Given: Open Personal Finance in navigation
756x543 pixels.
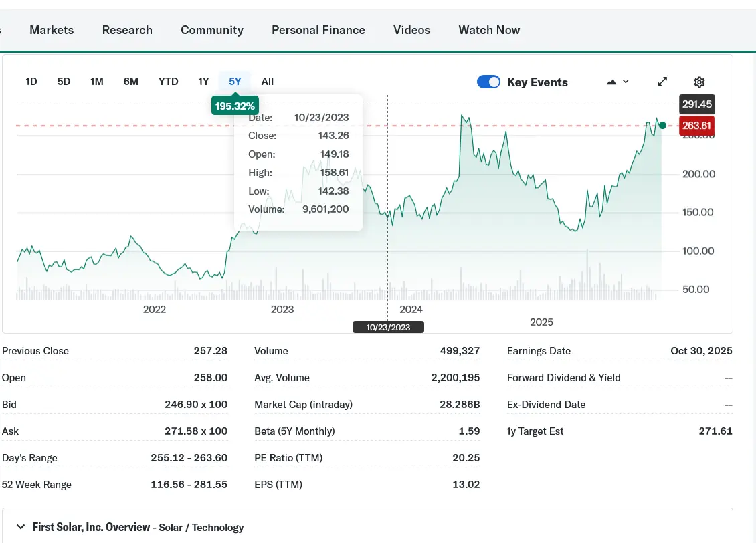Looking at the screenshot, I should 318,30.
